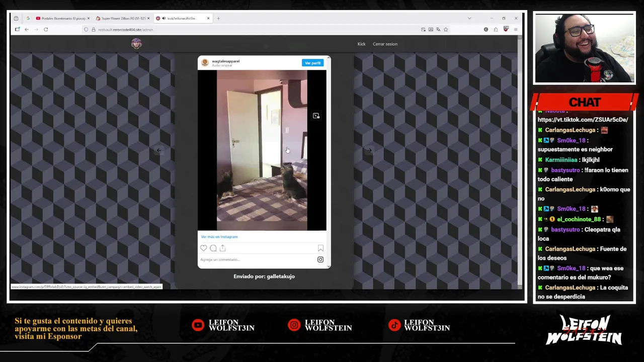Select the kick/leifonwolfst3in tab
Viewport: 644px width, 362px height.
182,19
